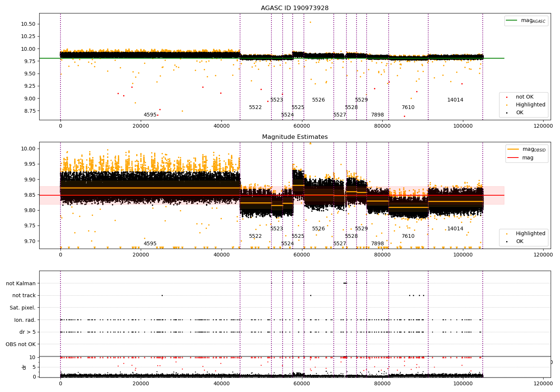
Task: Click obsid label 7898 in Magnitude Estimates panel
Action: [x=377, y=243]
